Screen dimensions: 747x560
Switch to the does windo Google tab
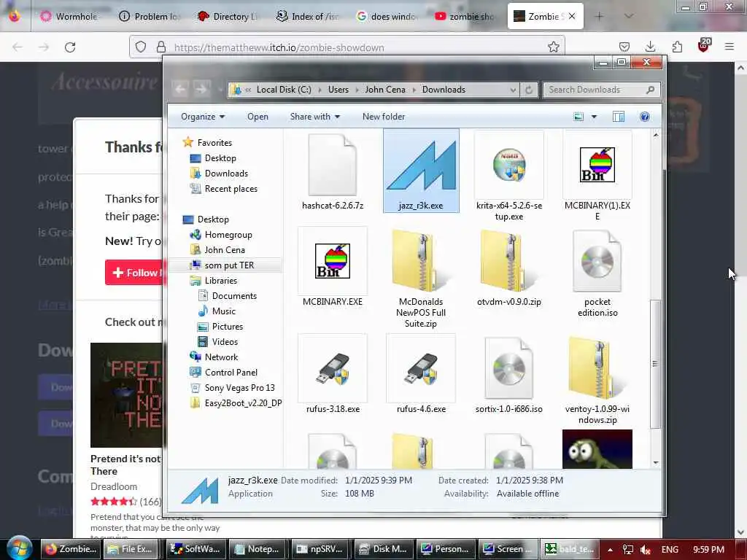tap(387, 16)
